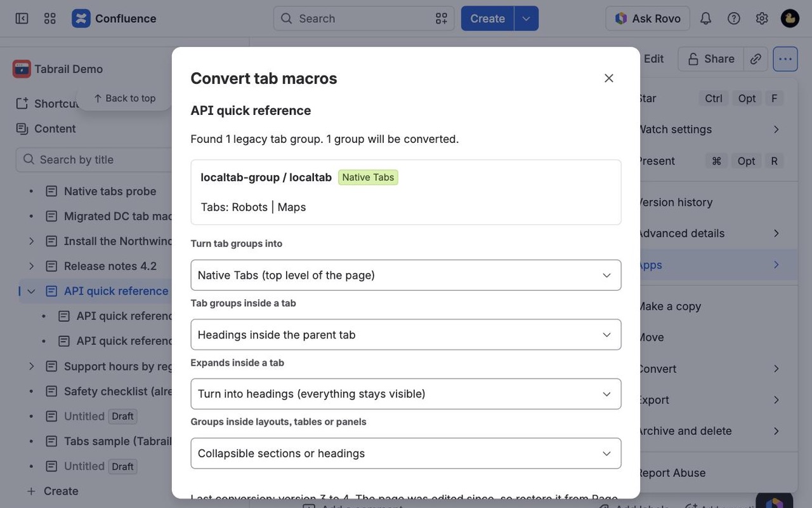The image size is (812, 508).
Task: Click the Back to top button
Action: tap(124, 98)
